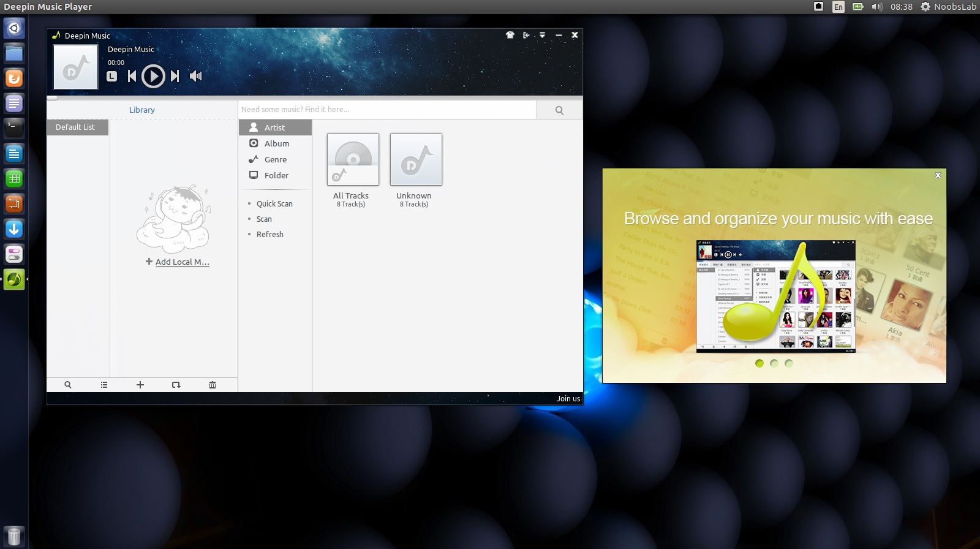Mute the volume speaker icon
980x549 pixels.
tap(196, 76)
